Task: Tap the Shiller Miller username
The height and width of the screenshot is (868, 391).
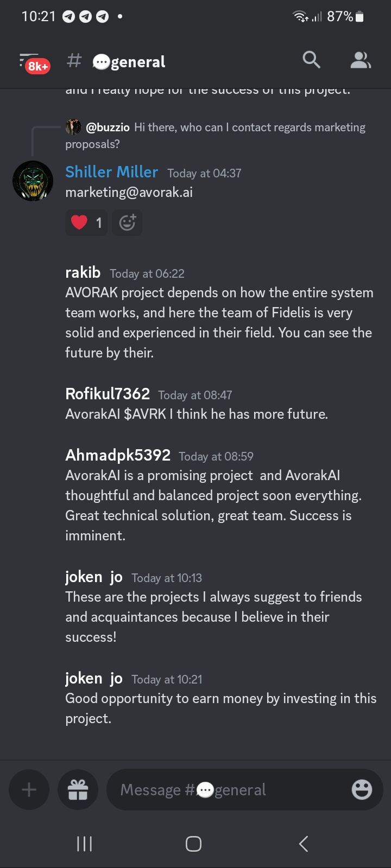Action: [111, 172]
